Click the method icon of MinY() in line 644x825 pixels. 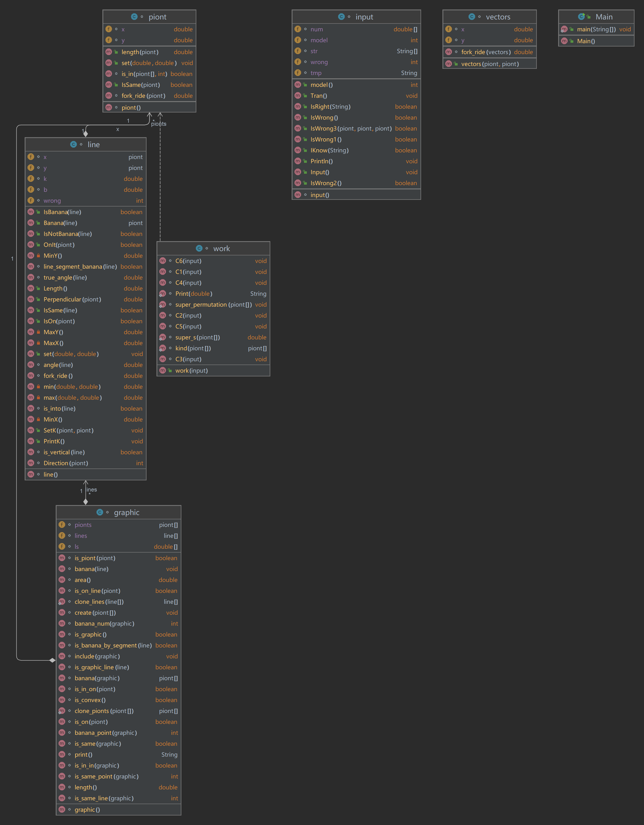click(x=31, y=256)
